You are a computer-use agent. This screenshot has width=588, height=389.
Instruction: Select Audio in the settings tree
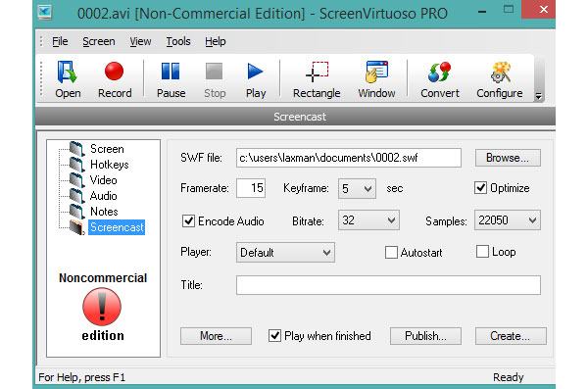pyautogui.click(x=104, y=196)
